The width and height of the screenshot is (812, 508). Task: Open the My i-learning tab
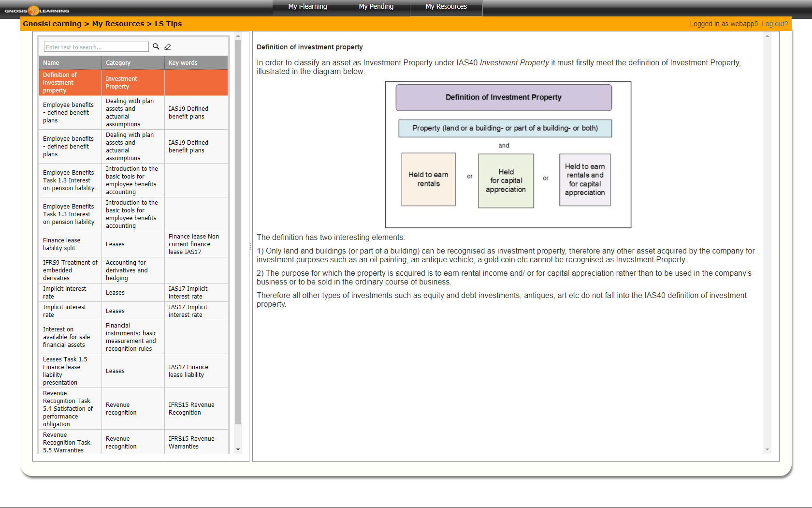point(307,7)
